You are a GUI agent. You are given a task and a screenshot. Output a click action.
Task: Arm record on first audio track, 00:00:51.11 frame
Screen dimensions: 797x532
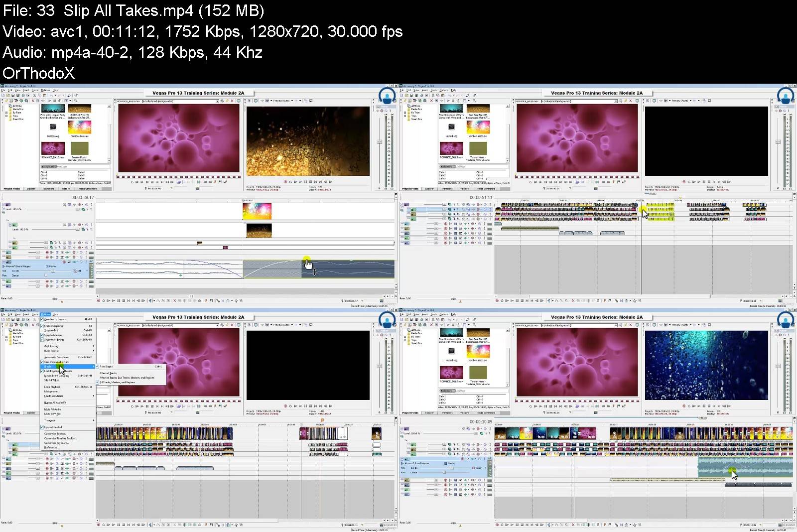[x=445, y=224]
